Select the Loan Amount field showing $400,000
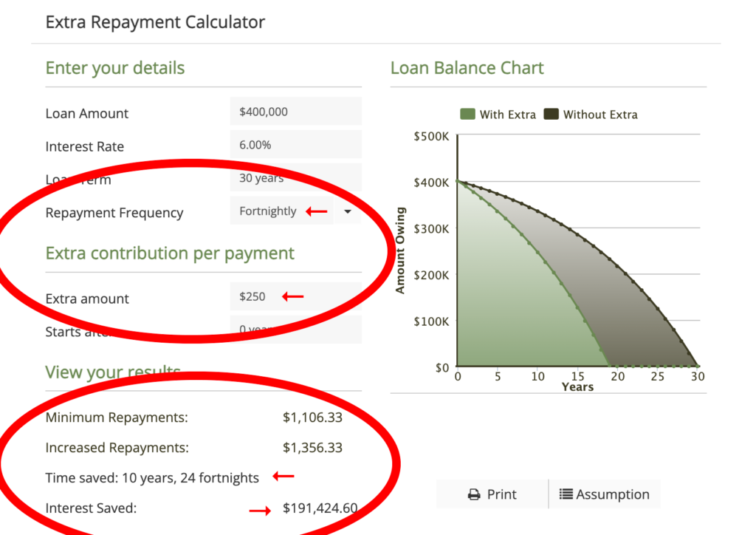 [295, 111]
